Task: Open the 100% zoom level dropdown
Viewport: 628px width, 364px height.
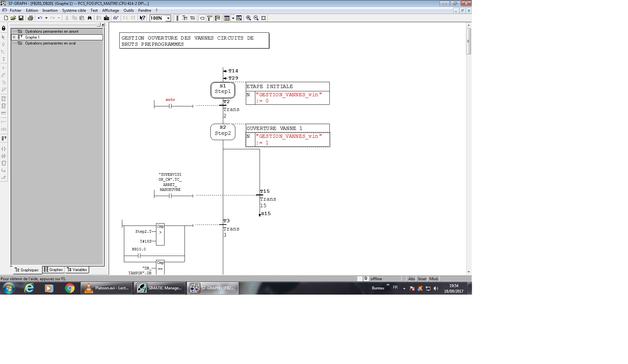Action: coord(168,18)
